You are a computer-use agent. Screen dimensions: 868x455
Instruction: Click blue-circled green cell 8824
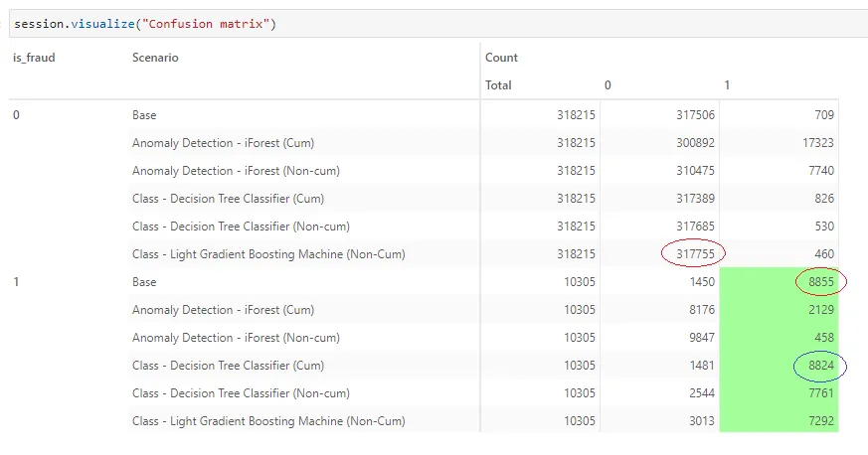coord(820,366)
